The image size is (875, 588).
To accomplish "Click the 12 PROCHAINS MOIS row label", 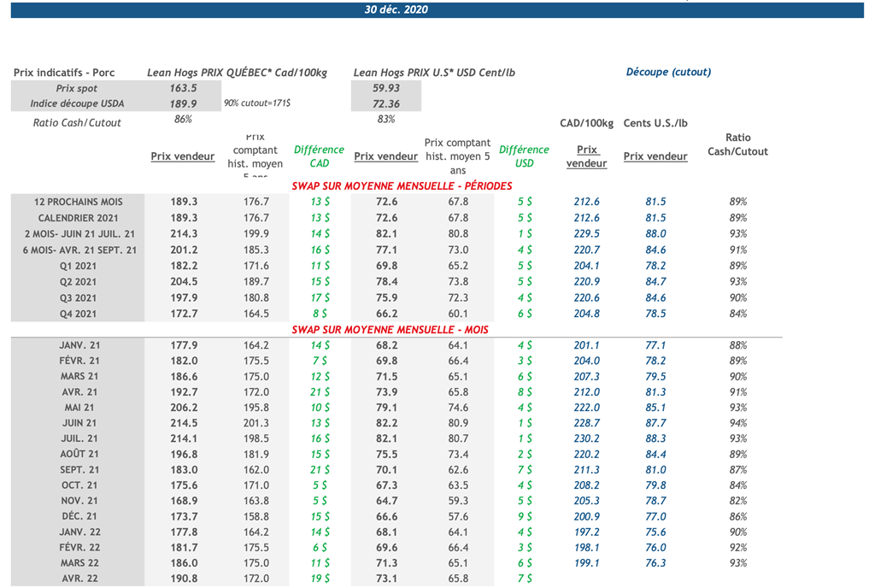I will [x=79, y=203].
